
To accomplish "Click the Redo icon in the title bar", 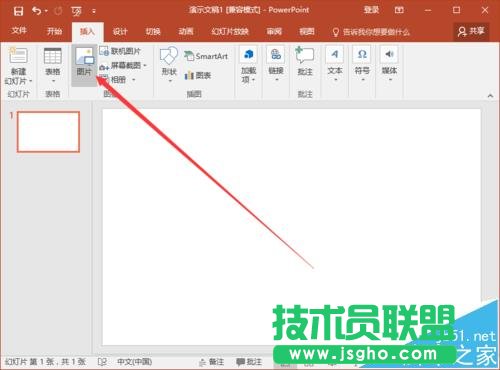I will (58, 11).
